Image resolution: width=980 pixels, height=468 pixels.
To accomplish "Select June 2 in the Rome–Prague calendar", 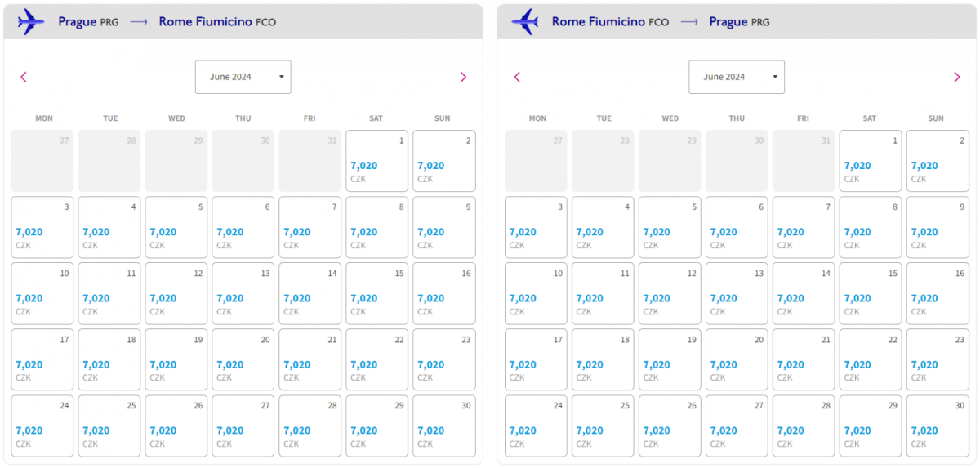I will (937, 161).
